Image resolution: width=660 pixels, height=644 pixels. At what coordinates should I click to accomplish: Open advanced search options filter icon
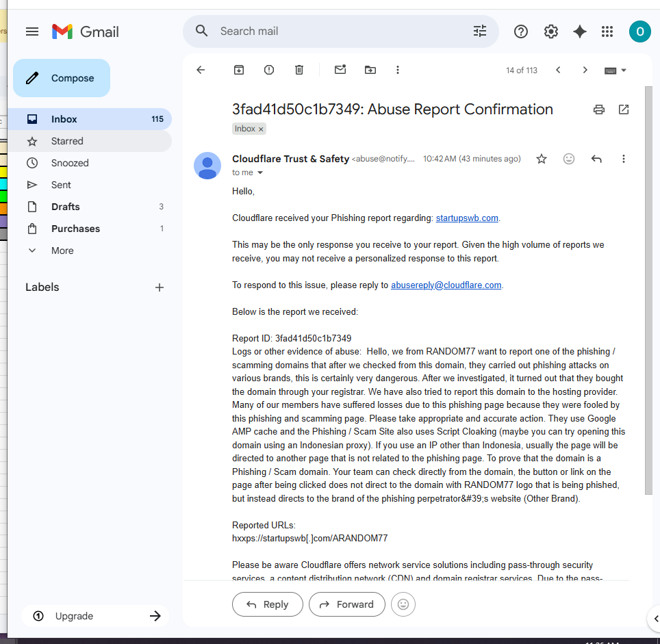(480, 31)
